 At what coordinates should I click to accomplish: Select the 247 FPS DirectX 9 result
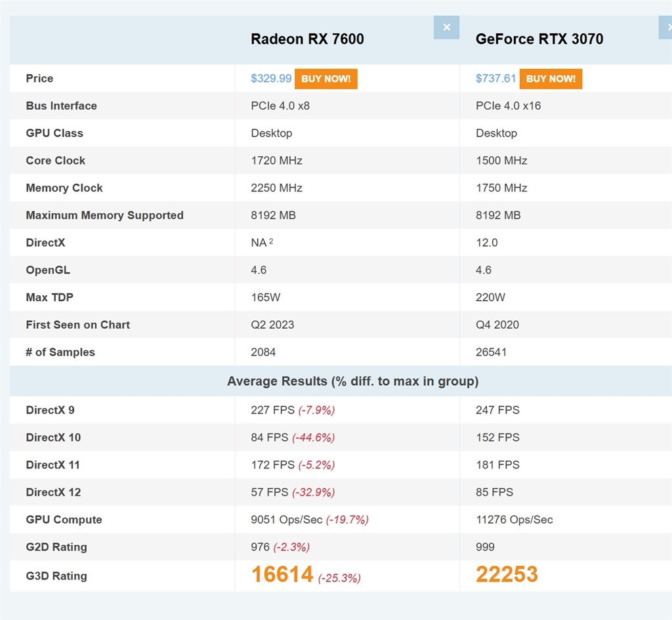(497, 410)
